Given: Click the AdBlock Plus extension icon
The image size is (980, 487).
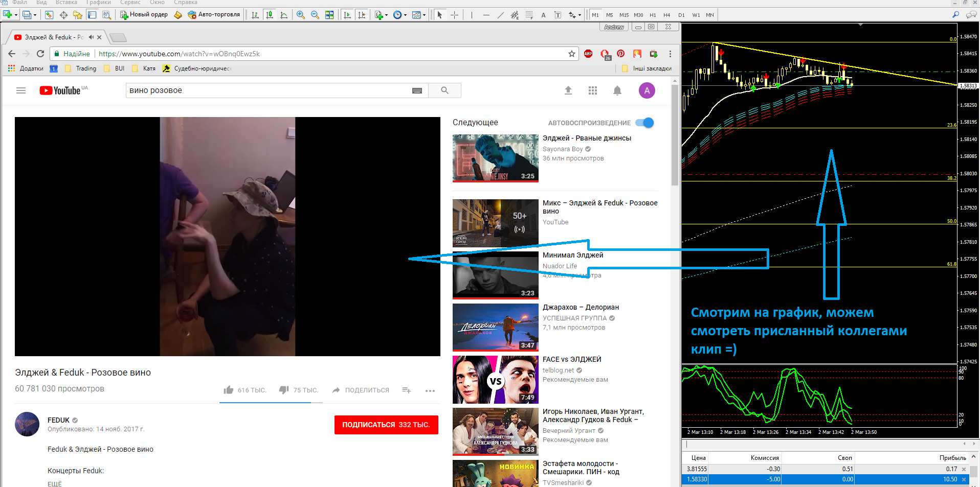Looking at the screenshot, I should point(588,54).
